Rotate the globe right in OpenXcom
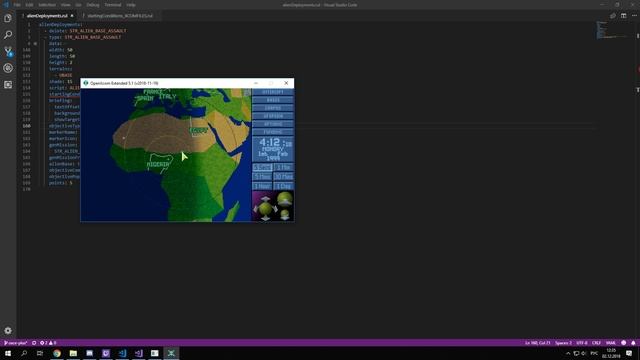The height and width of the screenshot is (360, 640). coord(275,209)
